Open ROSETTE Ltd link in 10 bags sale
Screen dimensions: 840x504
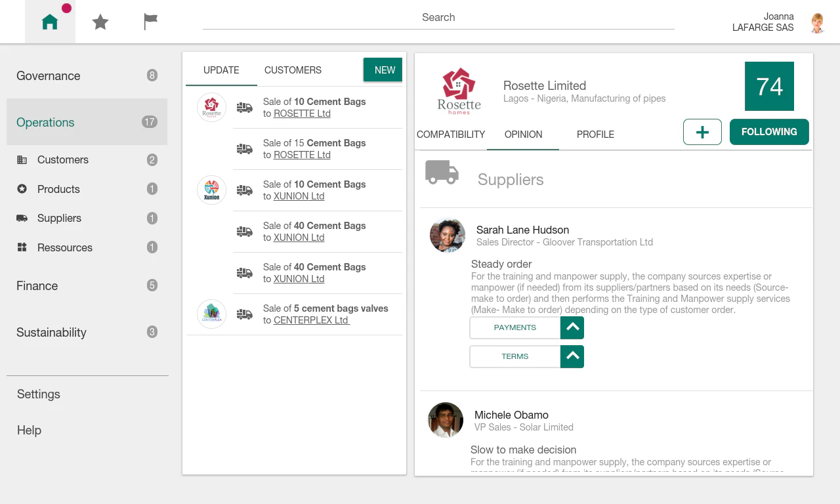coord(302,114)
